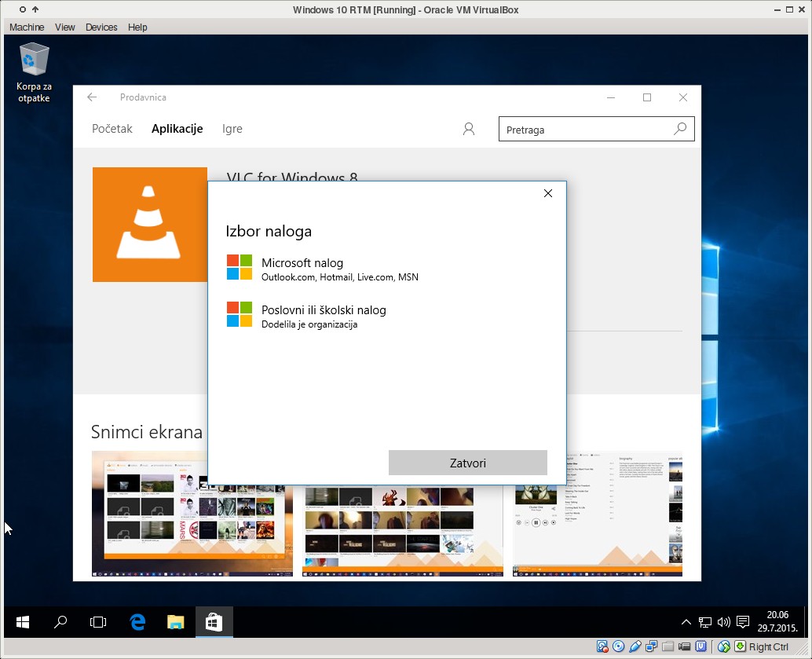812x659 pixels.
Task: Click the VirtualBox title bar up-arrow icon
Action: coord(35,9)
